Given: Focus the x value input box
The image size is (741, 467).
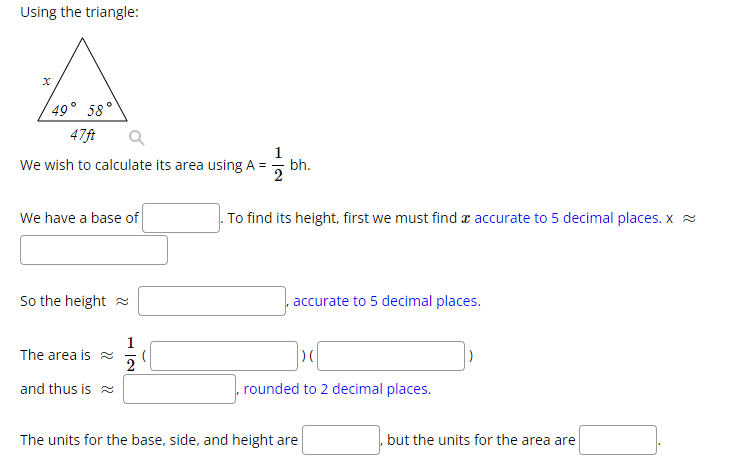Looking at the screenshot, I should 94,250.
